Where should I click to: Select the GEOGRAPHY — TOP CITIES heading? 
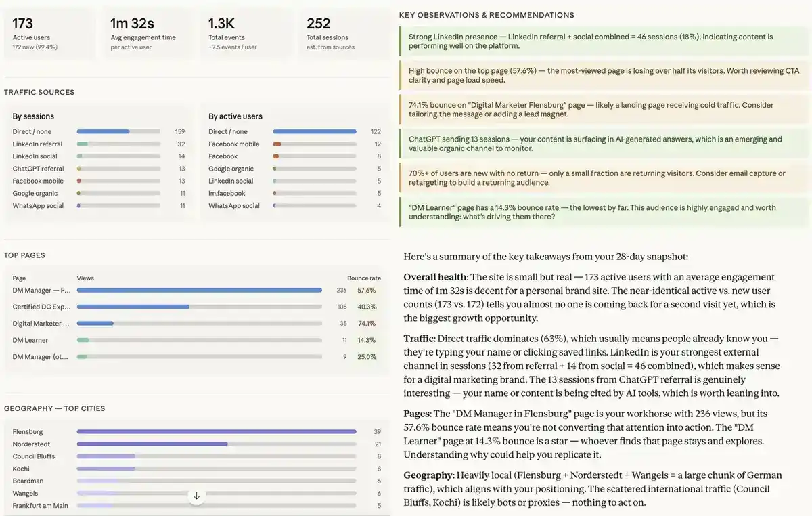pos(55,408)
